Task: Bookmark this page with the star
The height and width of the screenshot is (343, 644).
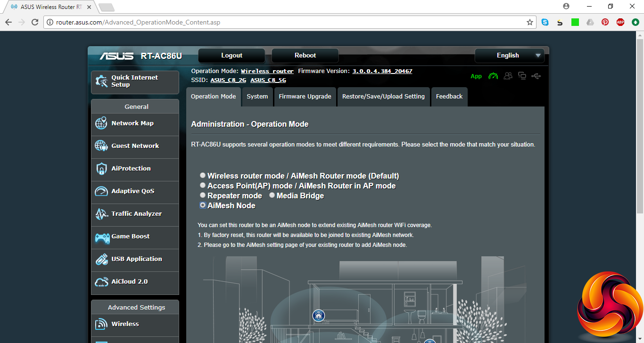Action: tap(529, 22)
